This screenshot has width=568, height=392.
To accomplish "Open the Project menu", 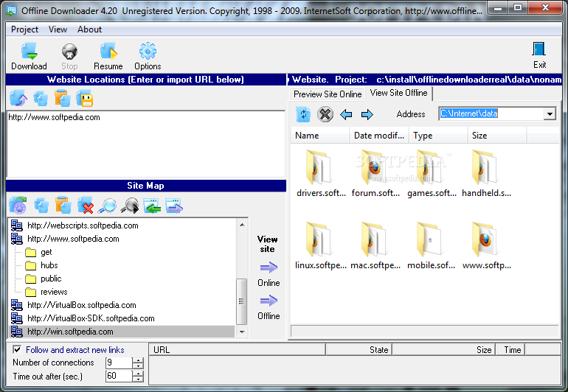I will 24,29.
